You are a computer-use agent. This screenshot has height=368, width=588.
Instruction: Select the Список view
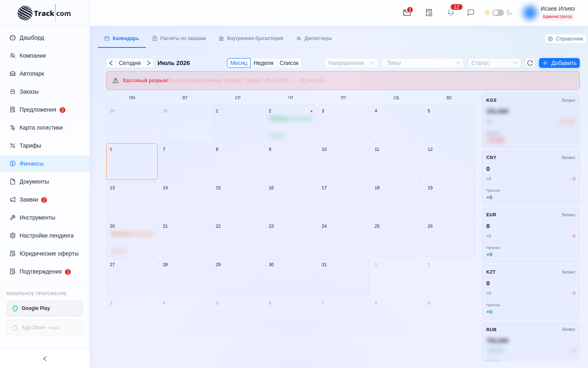(x=289, y=63)
